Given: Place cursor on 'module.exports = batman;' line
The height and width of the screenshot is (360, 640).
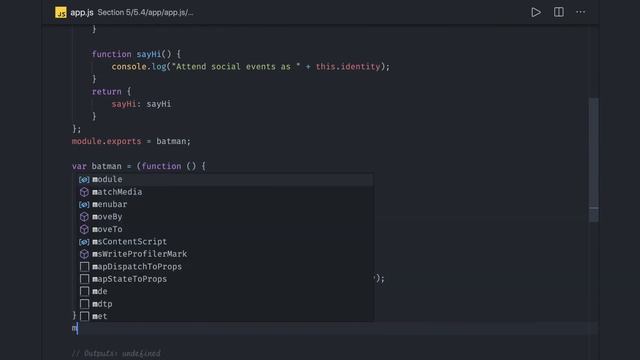Looking at the screenshot, I should point(131,141).
